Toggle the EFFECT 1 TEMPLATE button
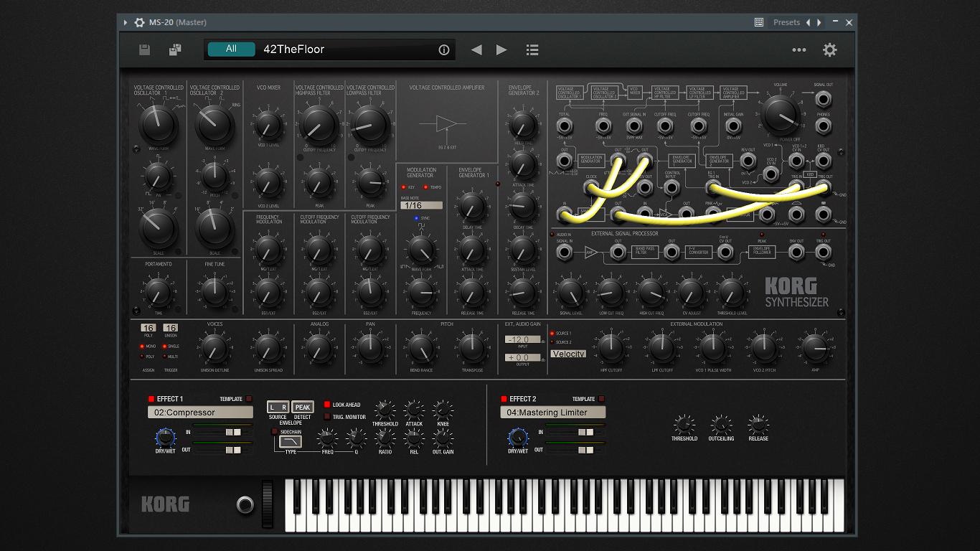 click(249, 399)
